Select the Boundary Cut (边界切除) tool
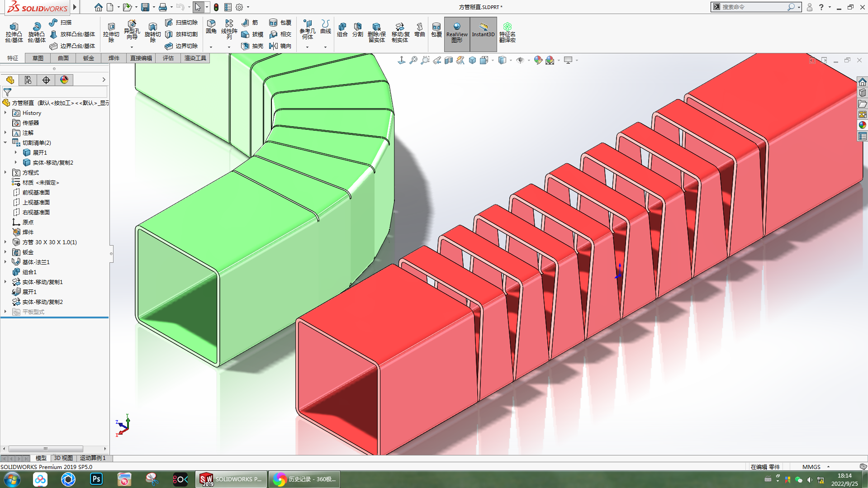 coord(181,46)
